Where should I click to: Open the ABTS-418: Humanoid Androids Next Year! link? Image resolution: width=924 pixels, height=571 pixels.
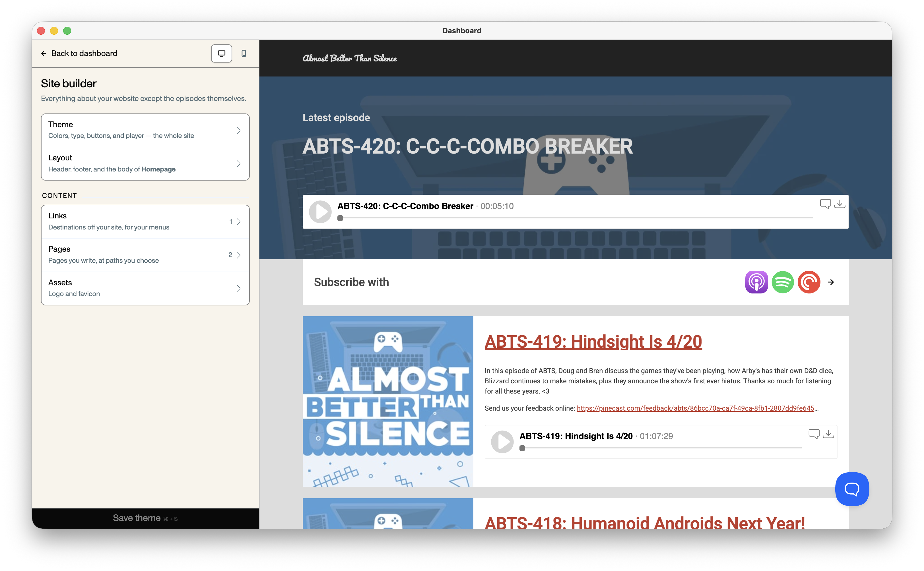(644, 523)
